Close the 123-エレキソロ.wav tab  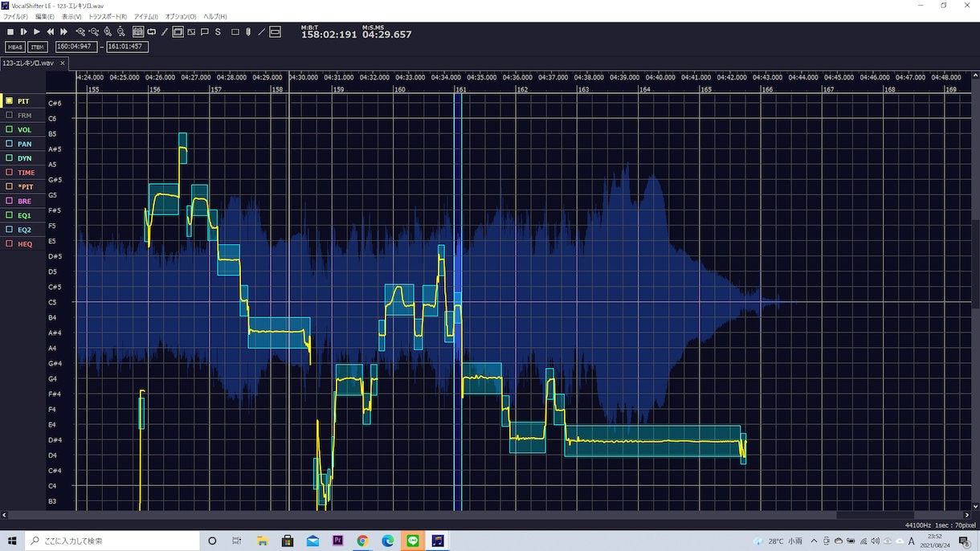coord(63,63)
